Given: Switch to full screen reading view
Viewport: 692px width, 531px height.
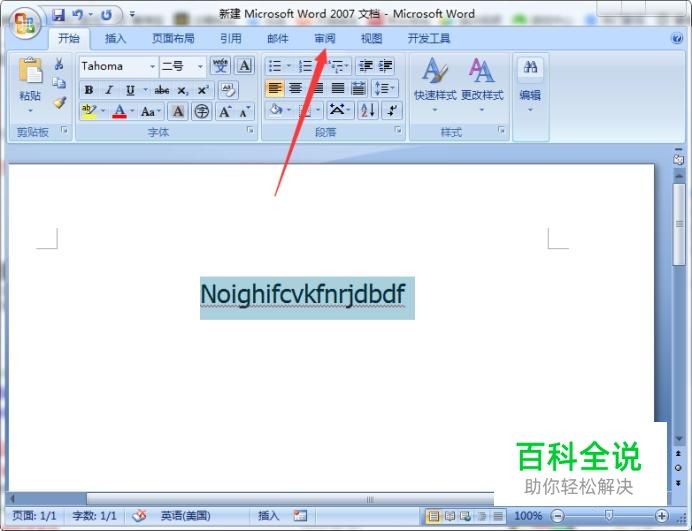Looking at the screenshot, I should 450,516.
